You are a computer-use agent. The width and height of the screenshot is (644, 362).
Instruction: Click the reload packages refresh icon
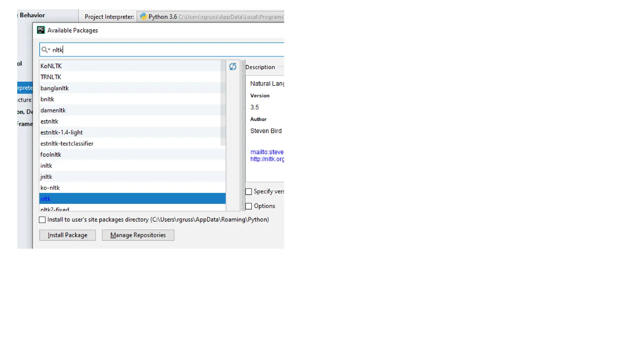tap(232, 67)
